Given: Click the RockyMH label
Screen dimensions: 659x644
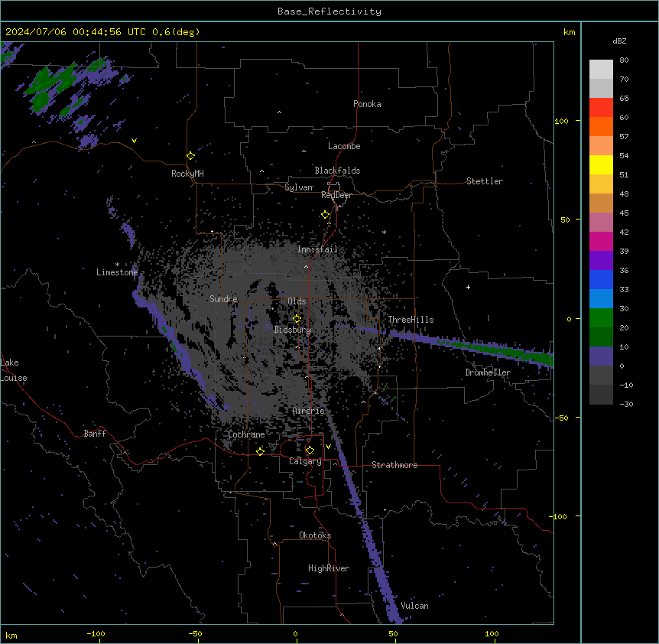Looking at the screenshot, I should [187, 174].
